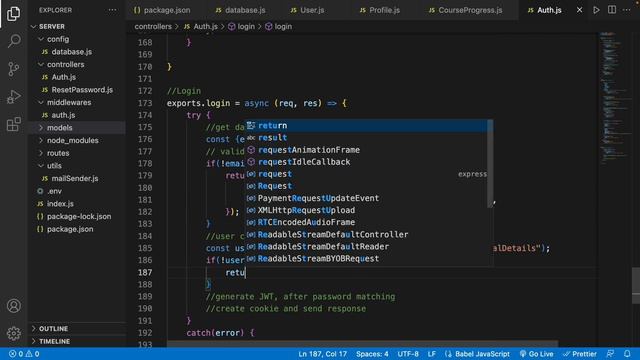Image resolution: width=640 pixels, height=360 pixels.
Task: Pick lowercase 'request' express suggestion
Action: tap(366, 174)
